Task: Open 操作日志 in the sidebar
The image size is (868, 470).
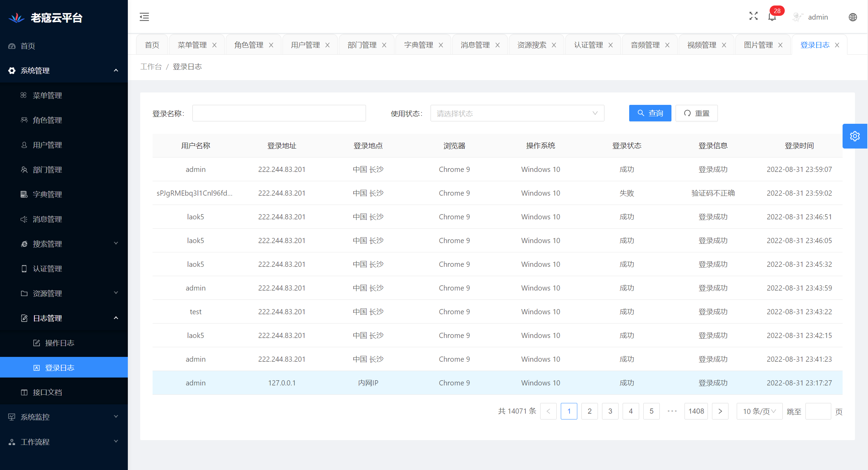Action: pos(59,343)
